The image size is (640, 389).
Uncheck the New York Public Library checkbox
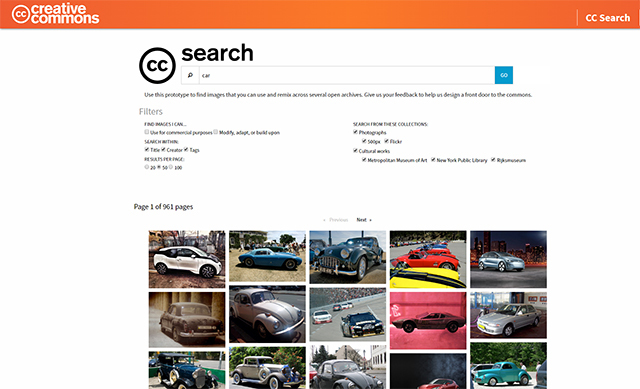coord(433,160)
